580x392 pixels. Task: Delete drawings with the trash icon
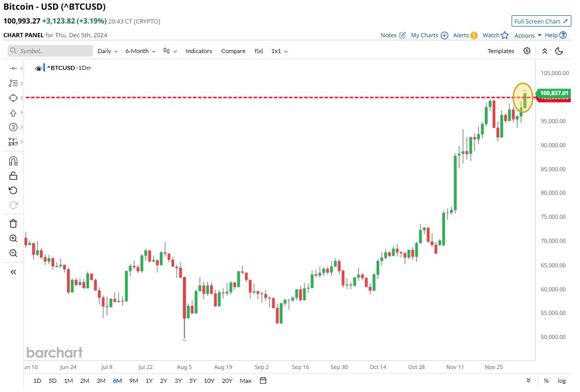(13, 224)
